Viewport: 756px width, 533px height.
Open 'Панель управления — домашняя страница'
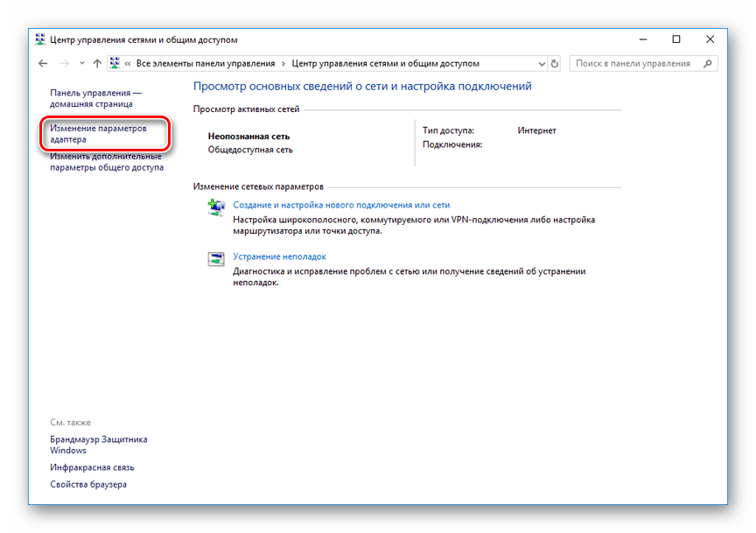click(95, 98)
